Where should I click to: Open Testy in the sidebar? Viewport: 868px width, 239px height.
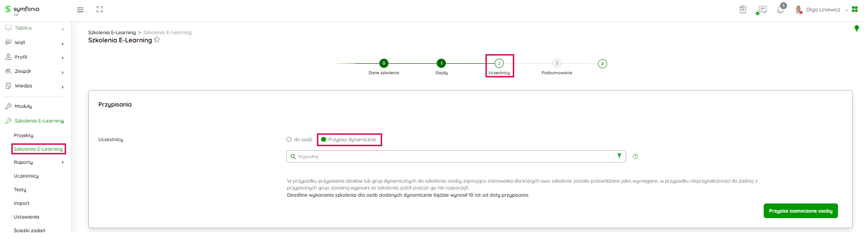coord(20,190)
